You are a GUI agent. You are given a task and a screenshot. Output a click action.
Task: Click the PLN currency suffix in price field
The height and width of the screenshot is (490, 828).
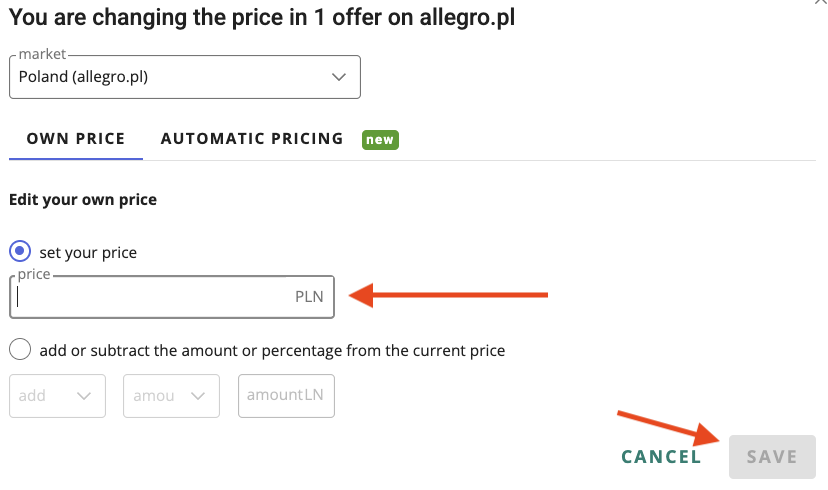[x=310, y=297]
